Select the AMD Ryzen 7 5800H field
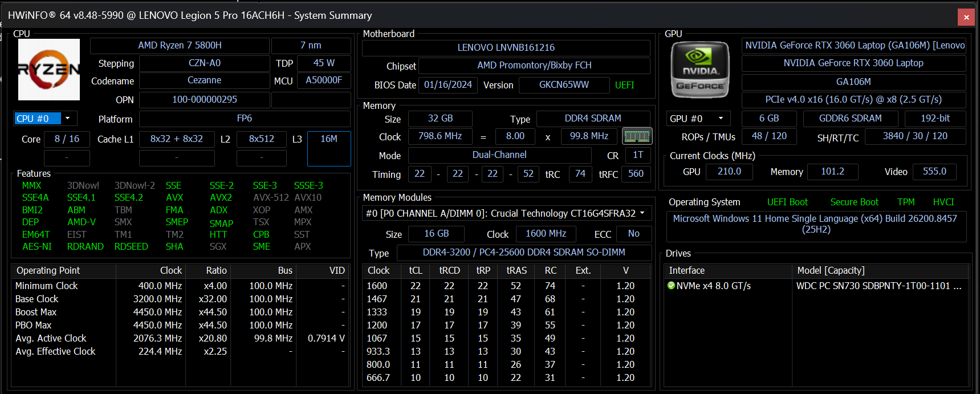The height and width of the screenshot is (394, 980). 180,46
